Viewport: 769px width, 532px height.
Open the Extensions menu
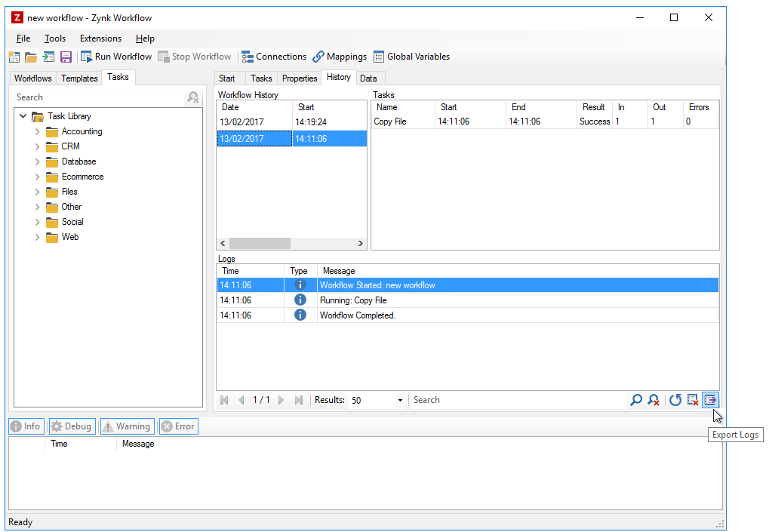[100, 38]
